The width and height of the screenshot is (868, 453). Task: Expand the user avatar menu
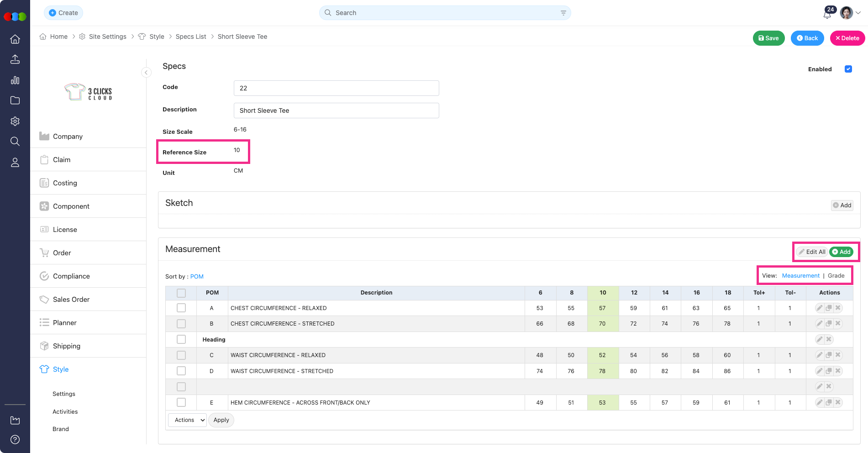[851, 13]
